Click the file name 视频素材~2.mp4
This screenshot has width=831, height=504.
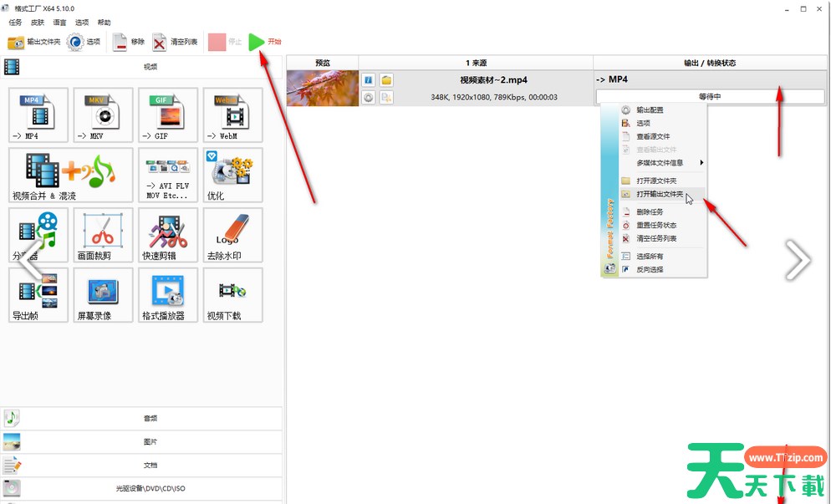pyautogui.click(x=493, y=80)
